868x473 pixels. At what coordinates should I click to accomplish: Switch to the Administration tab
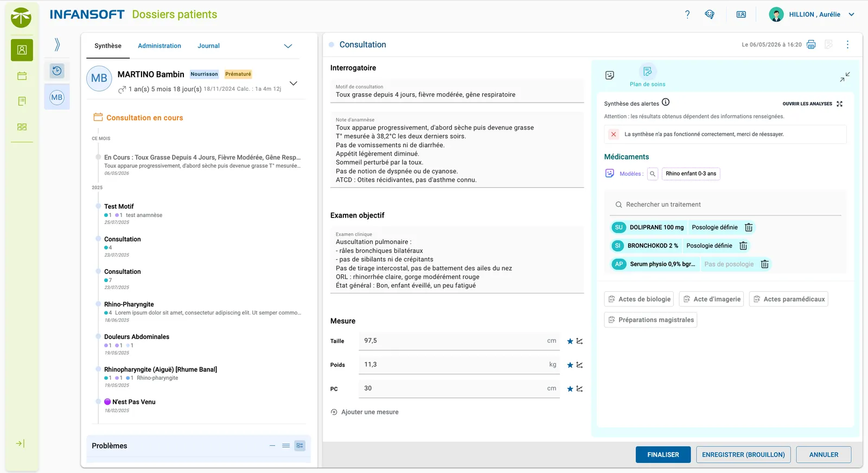click(159, 46)
